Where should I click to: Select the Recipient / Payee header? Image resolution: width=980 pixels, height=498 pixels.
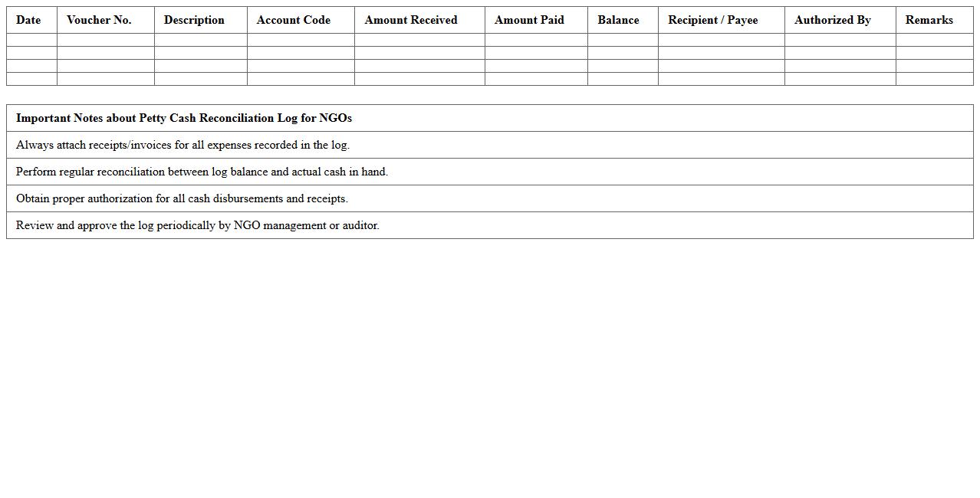point(712,20)
